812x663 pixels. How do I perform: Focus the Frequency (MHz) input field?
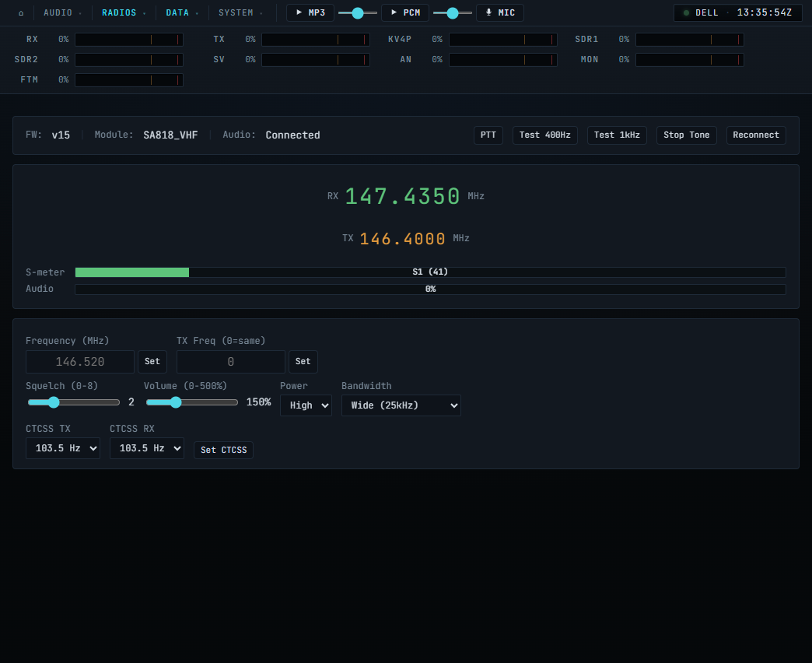pyautogui.click(x=80, y=362)
